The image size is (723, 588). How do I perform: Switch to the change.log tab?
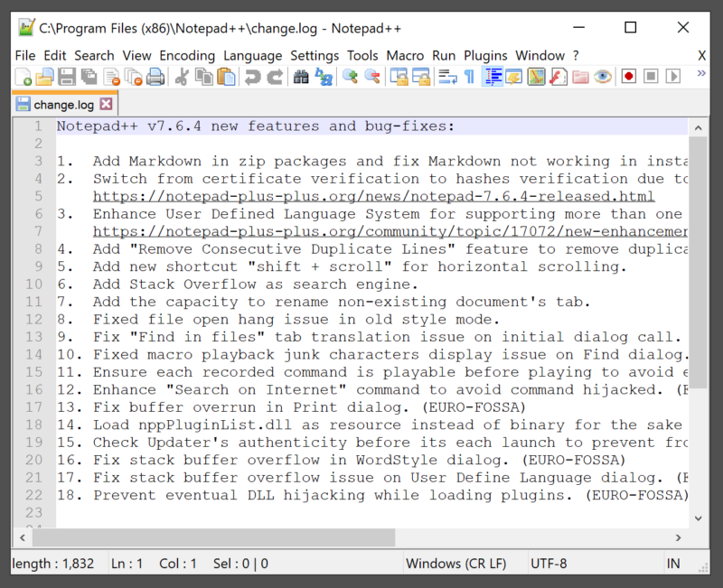63,105
